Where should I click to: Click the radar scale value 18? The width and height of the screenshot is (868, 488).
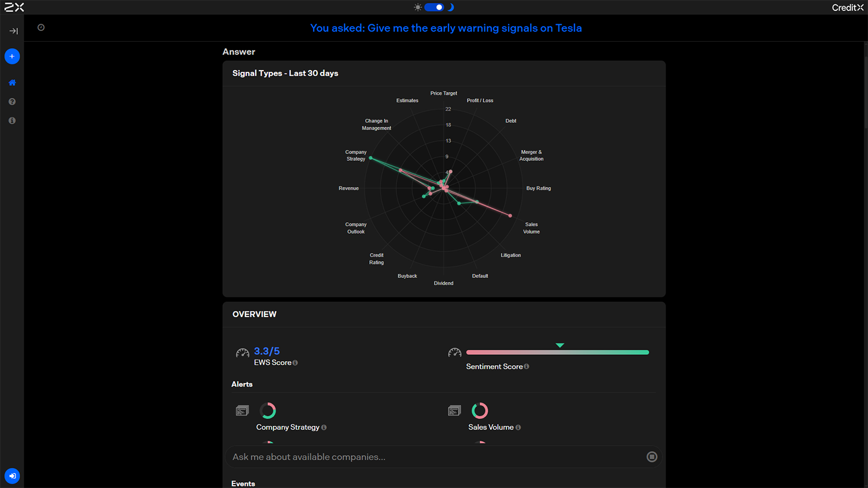(x=448, y=125)
